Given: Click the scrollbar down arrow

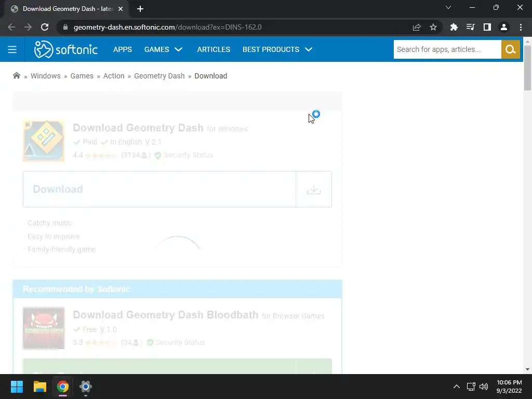Looking at the screenshot, I should [527, 369].
